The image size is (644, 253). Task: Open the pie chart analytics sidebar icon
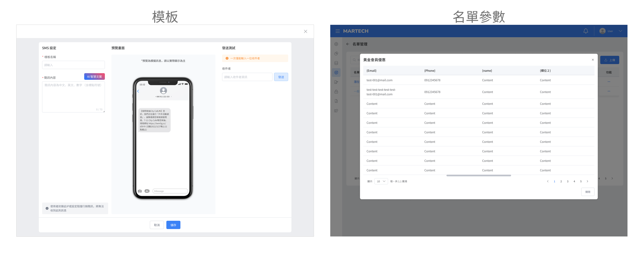coord(336,54)
